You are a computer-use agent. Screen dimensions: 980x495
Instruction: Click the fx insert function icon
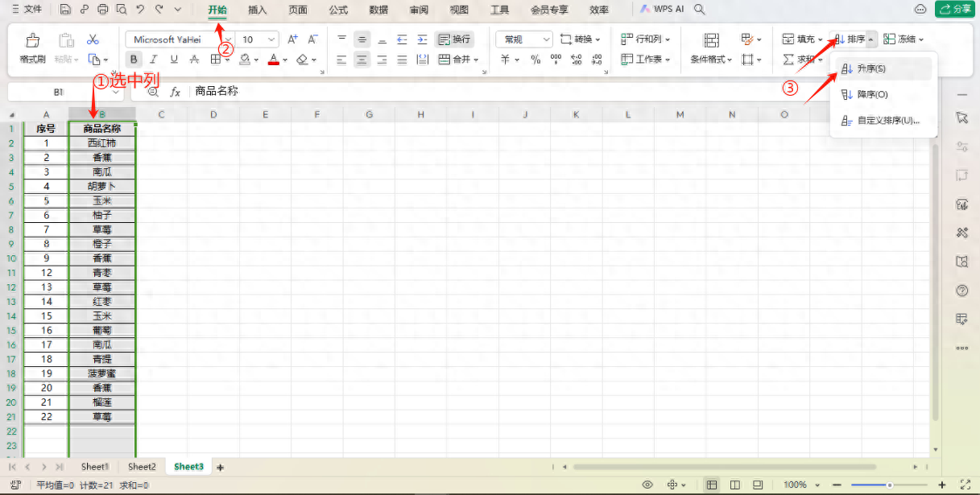(x=175, y=92)
